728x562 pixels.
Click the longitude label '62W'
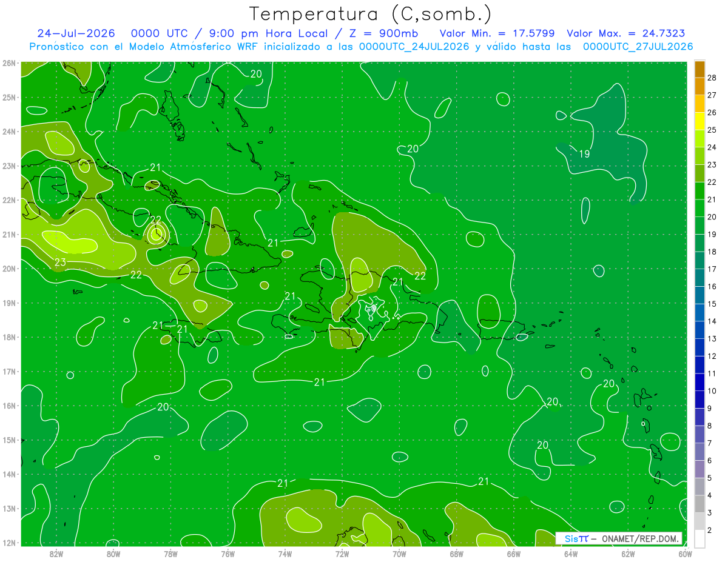click(628, 554)
